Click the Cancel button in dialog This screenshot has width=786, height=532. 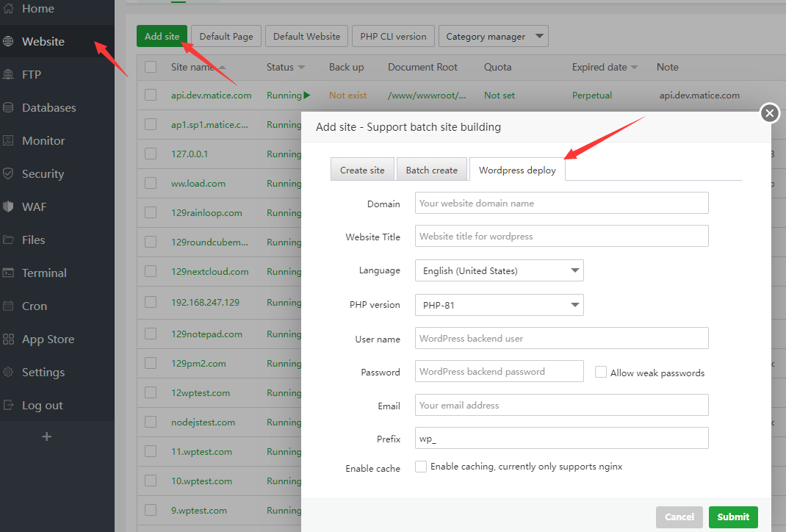point(679,517)
